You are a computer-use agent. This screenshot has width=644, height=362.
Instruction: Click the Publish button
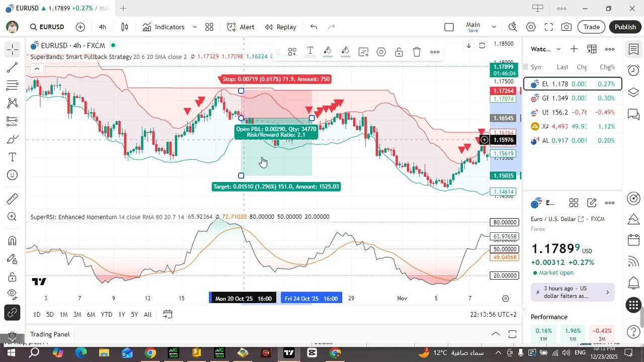coord(625,27)
